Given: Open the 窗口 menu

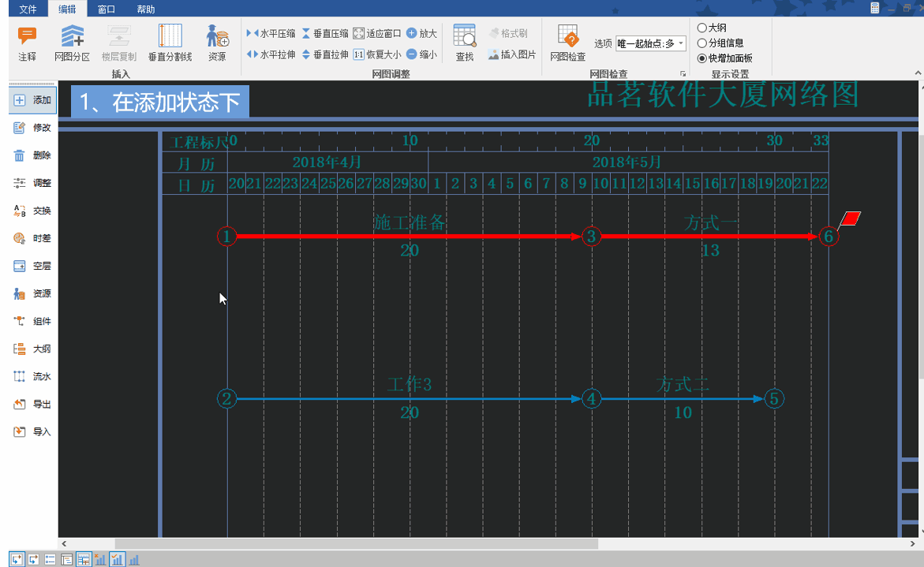Looking at the screenshot, I should [x=106, y=9].
